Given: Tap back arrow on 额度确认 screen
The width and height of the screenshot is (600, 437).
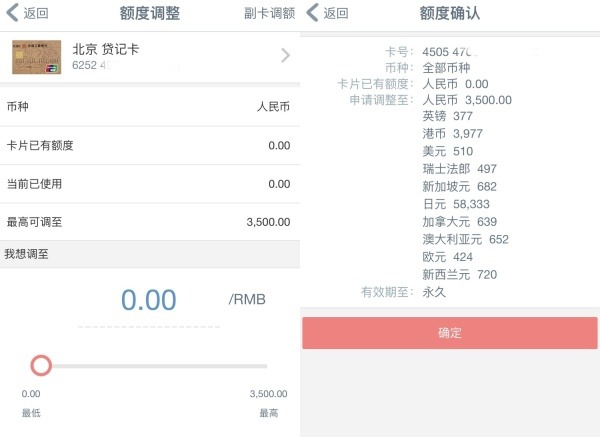Looking at the screenshot, I should [313, 13].
